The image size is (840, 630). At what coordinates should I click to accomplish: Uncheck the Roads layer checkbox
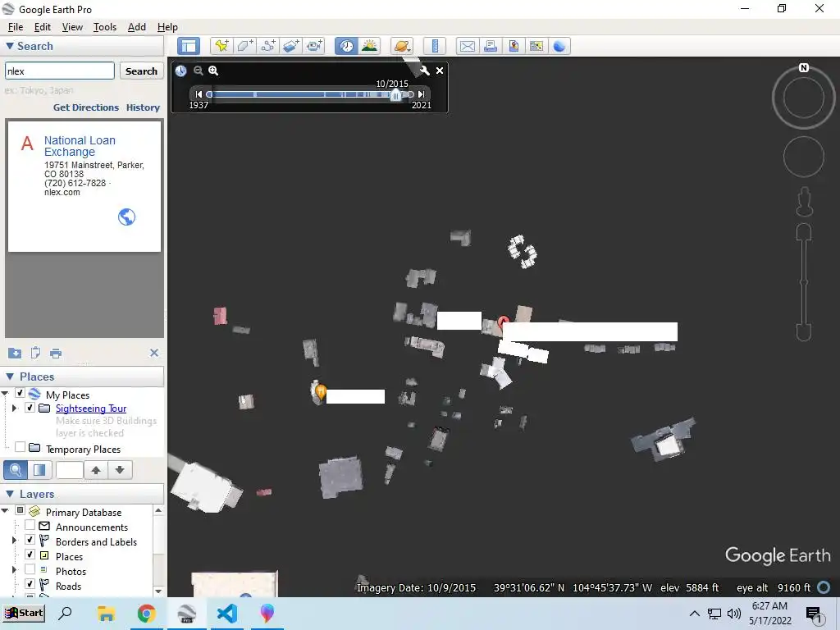pos(30,584)
